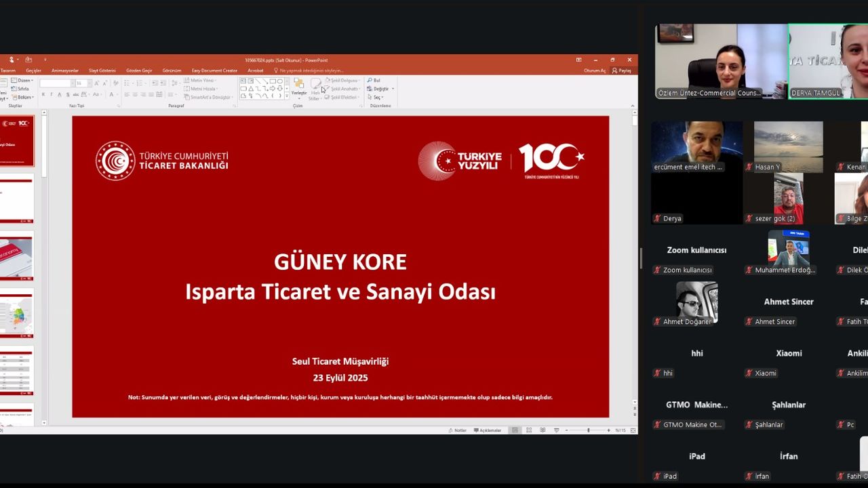Click the Yerleştir arrange button
The image size is (868, 488).
[x=299, y=89]
